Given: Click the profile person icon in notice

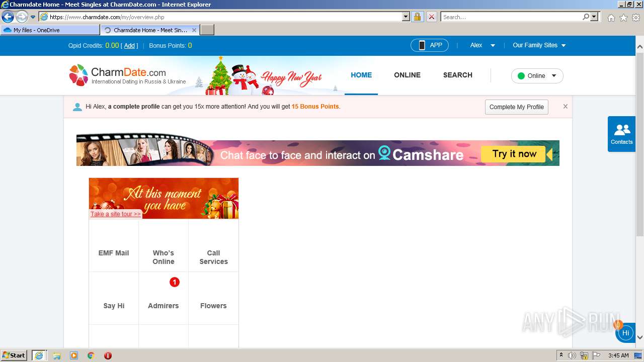Looking at the screenshot, I should point(77,107).
